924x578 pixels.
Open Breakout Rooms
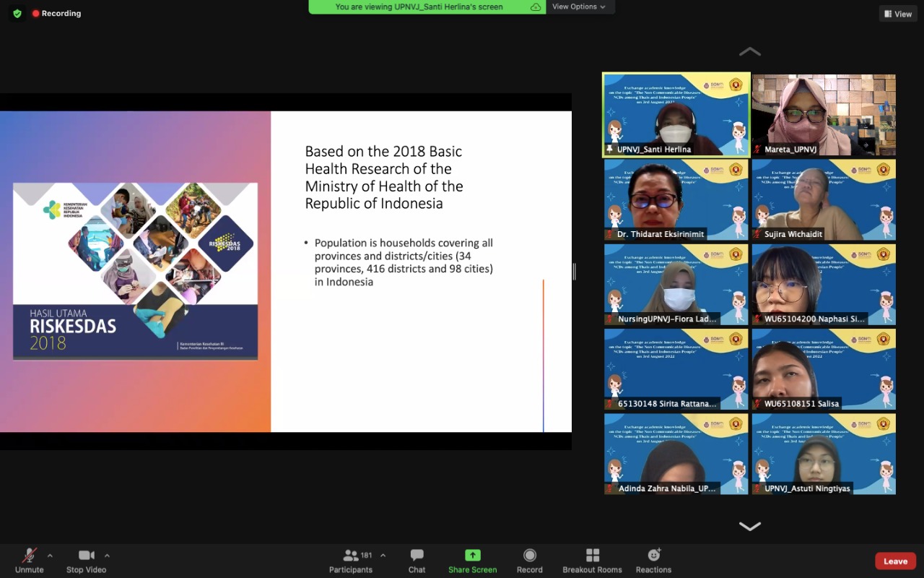592,556
